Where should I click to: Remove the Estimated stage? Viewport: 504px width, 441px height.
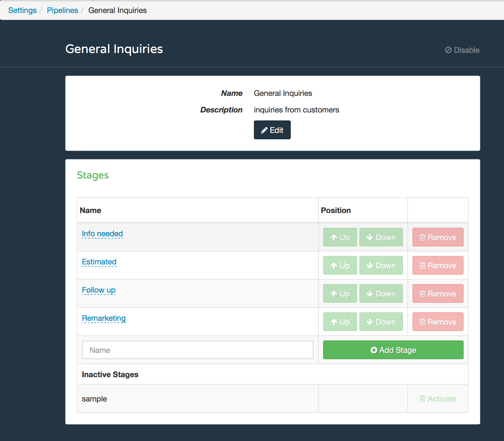438,265
